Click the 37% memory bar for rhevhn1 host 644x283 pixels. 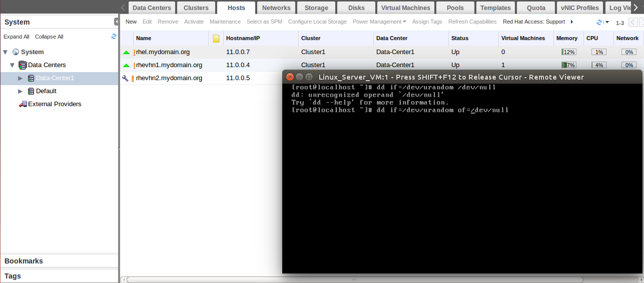(569, 65)
